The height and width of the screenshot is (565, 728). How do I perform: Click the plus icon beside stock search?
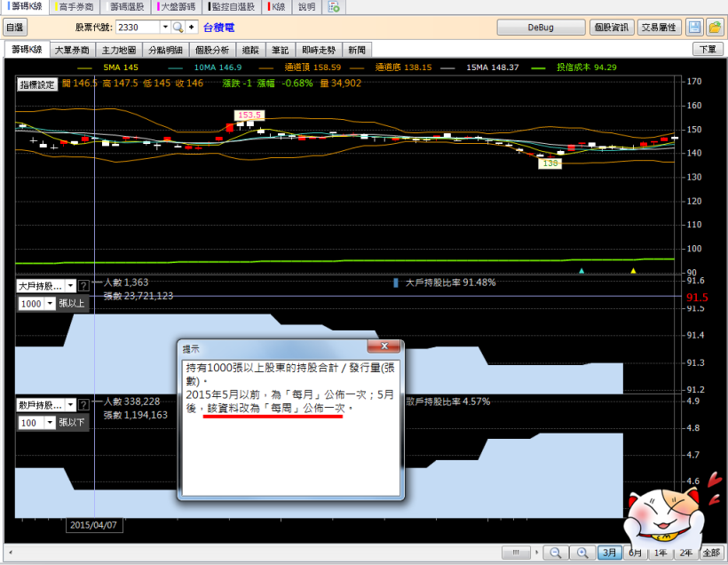191,28
